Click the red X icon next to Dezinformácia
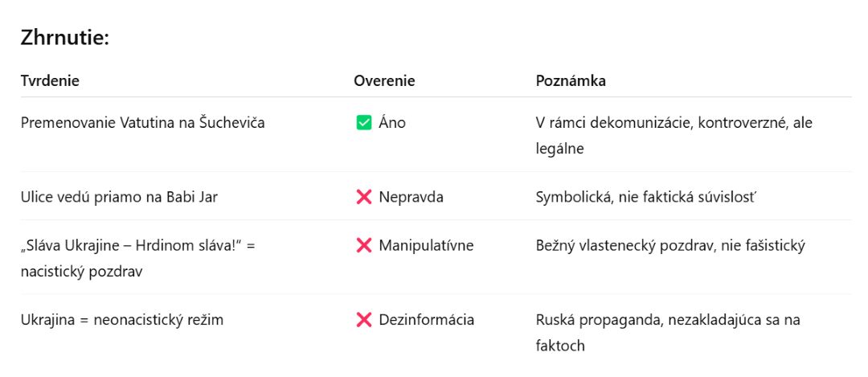 364,319
